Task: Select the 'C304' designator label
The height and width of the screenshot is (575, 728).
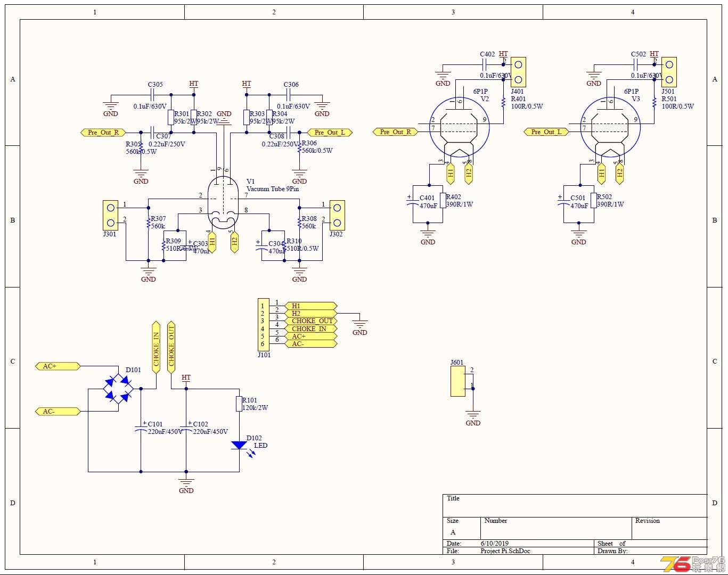Action: tap(276, 244)
